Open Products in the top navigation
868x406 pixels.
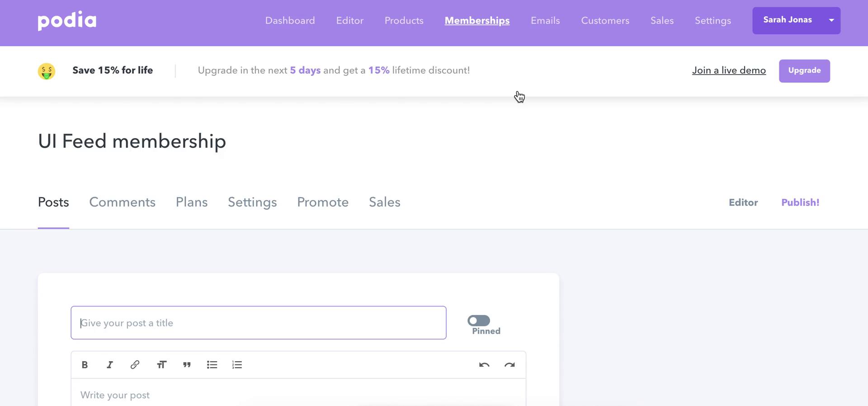point(404,20)
